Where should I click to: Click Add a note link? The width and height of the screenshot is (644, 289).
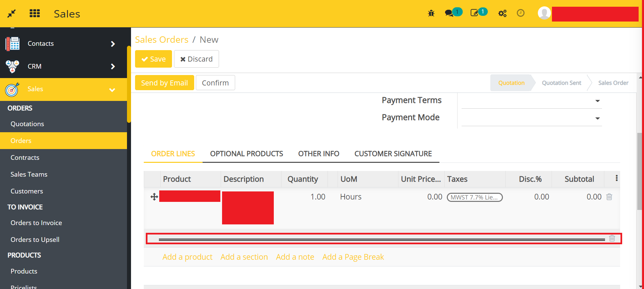295,257
